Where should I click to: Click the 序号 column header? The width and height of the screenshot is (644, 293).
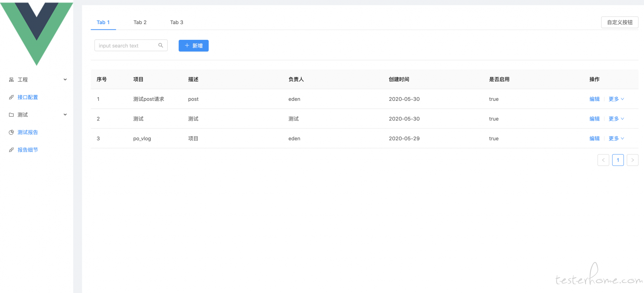coord(102,79)
